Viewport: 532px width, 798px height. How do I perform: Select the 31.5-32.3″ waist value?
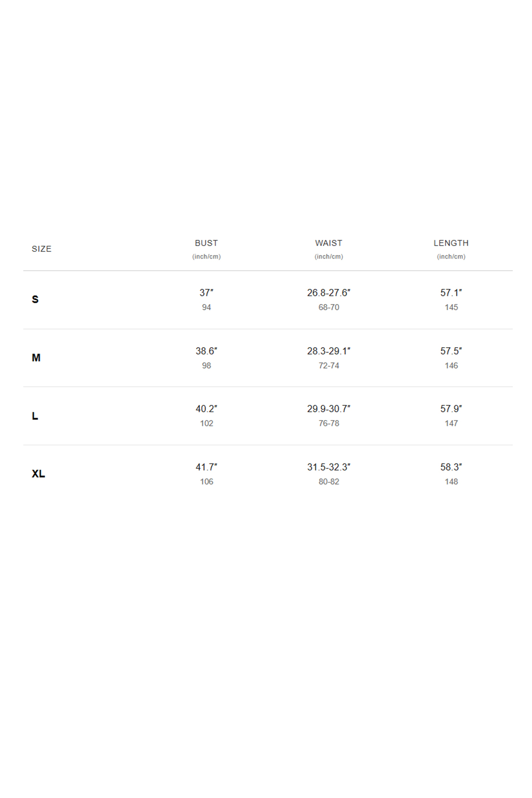[329, 467]
